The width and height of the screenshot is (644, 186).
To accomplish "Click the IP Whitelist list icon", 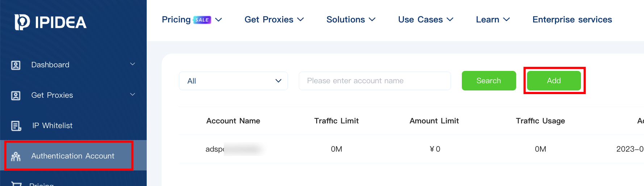I will (x=16, y=126).
